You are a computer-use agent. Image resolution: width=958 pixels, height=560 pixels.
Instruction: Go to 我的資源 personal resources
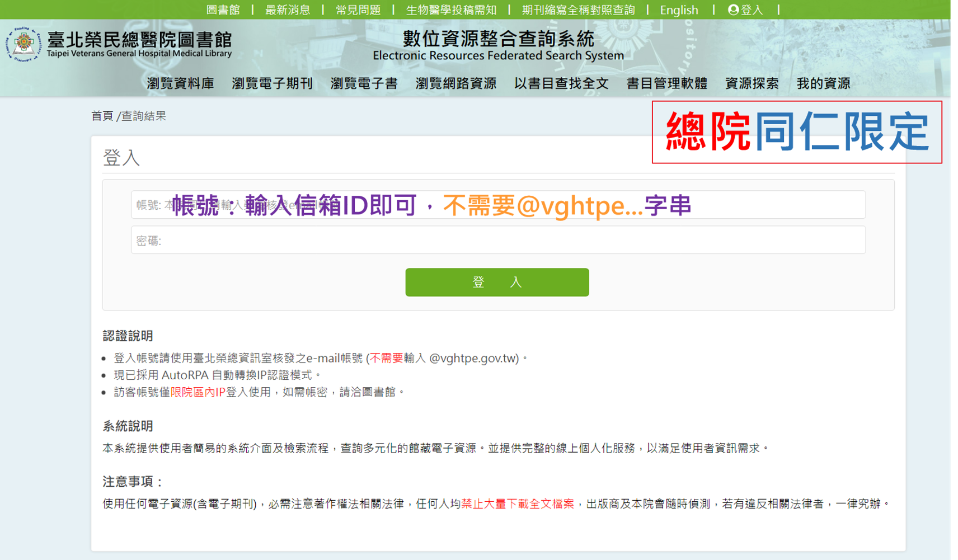tap(823, 83)
